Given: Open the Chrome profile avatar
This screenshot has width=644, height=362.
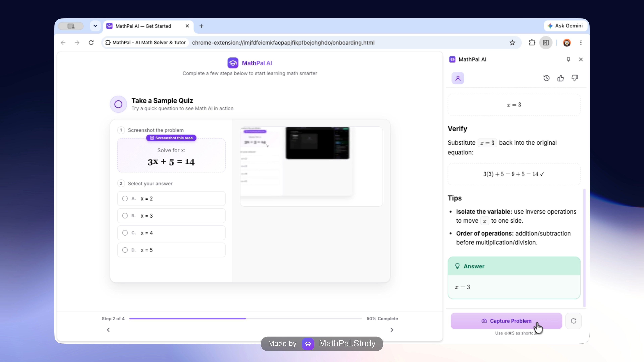Looking at the screenshot, I should pos(567,43).
